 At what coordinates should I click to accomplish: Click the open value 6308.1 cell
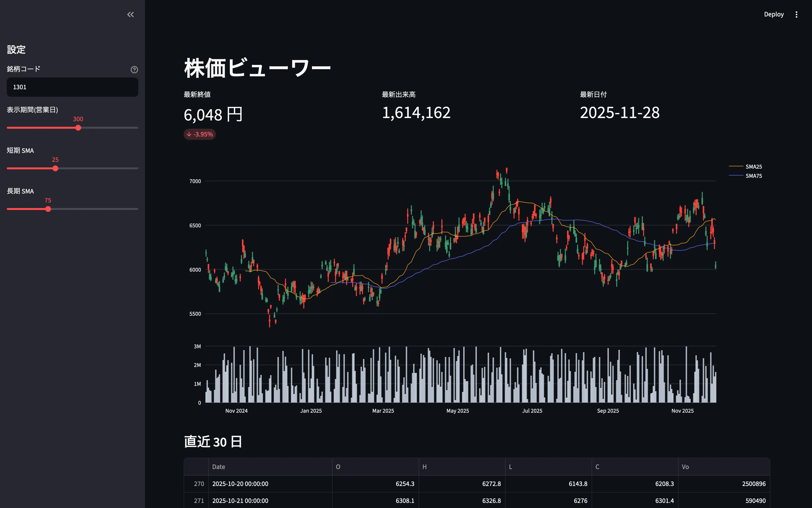click(x=376, y=501)
